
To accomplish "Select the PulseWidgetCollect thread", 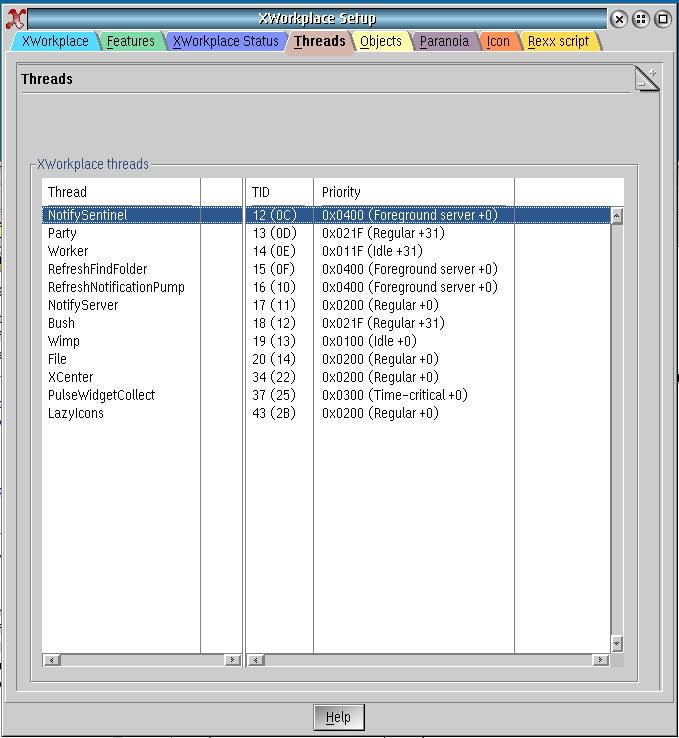I will point(101,395).
